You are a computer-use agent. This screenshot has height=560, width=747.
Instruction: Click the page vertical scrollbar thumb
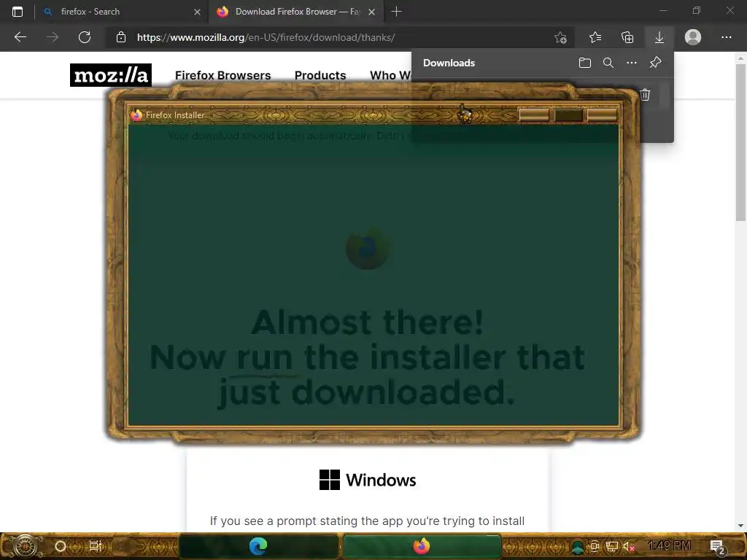(740, 142)
